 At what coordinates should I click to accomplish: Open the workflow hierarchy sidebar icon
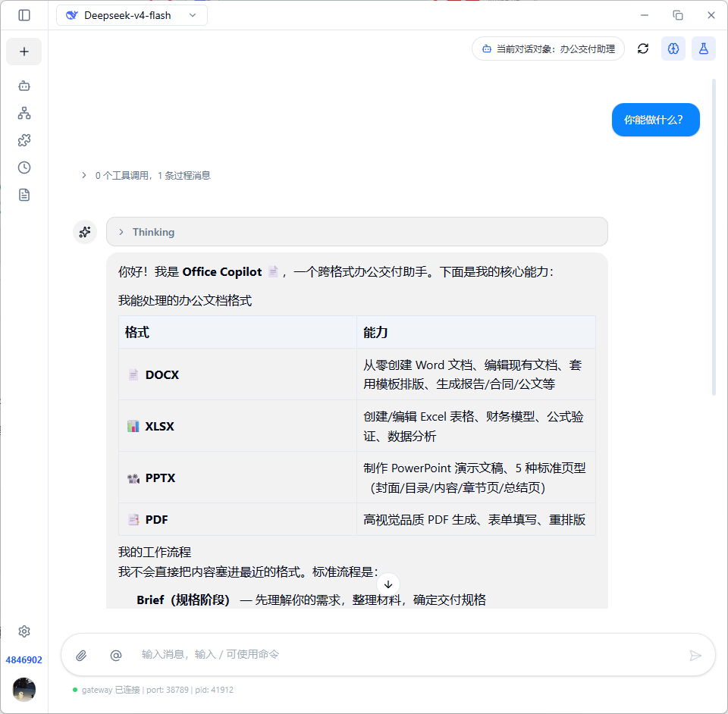coord(24,113)
